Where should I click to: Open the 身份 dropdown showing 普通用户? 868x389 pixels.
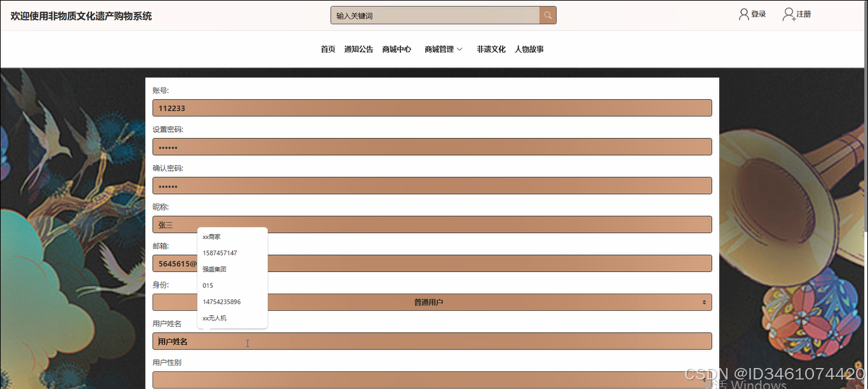point(432,302)
